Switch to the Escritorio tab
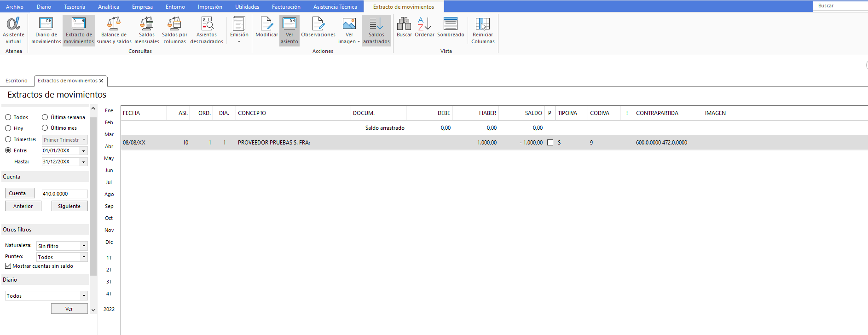 [x=17, y=81]
